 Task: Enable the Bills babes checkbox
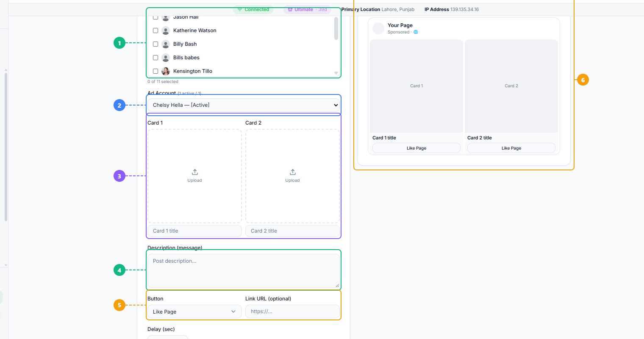point(155,58)
